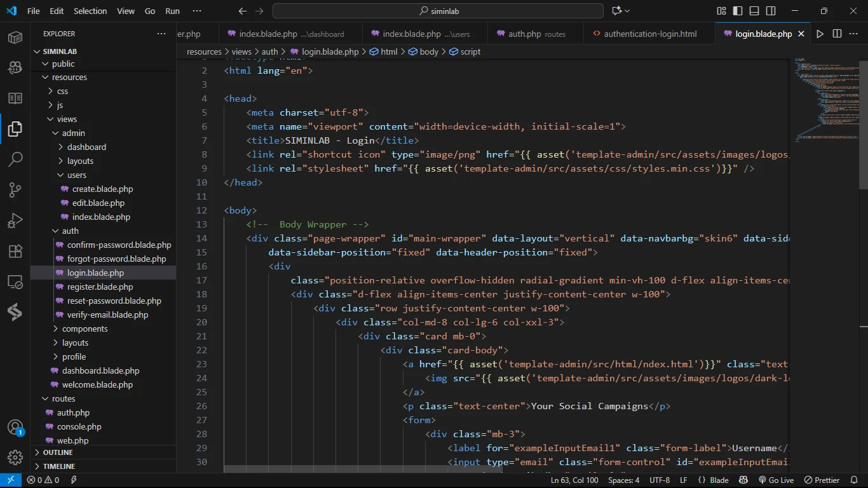Expand the components folder
The width and height of the screenshot is (868, 488).
click(x=85, y=329)
